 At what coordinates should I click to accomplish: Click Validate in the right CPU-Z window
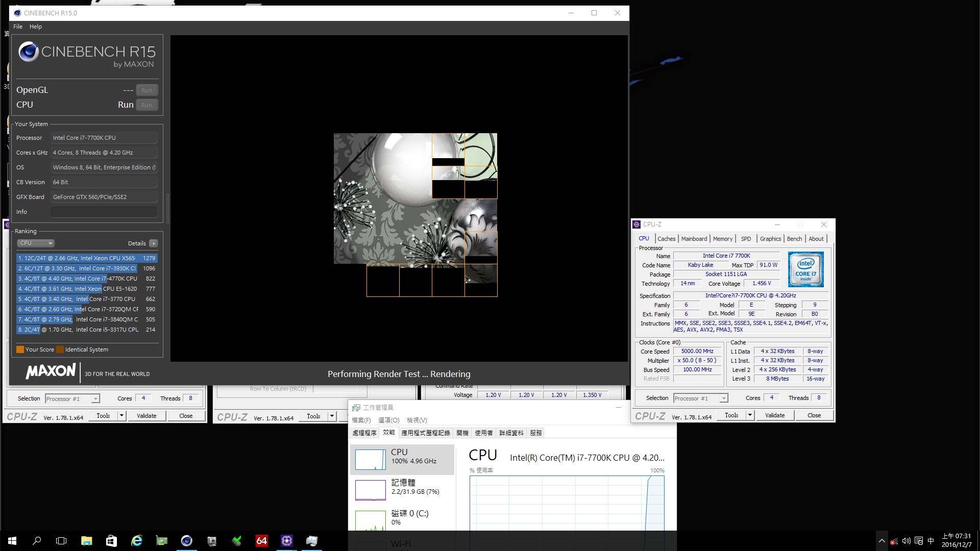pyautogui.click(x=775, y=415)
